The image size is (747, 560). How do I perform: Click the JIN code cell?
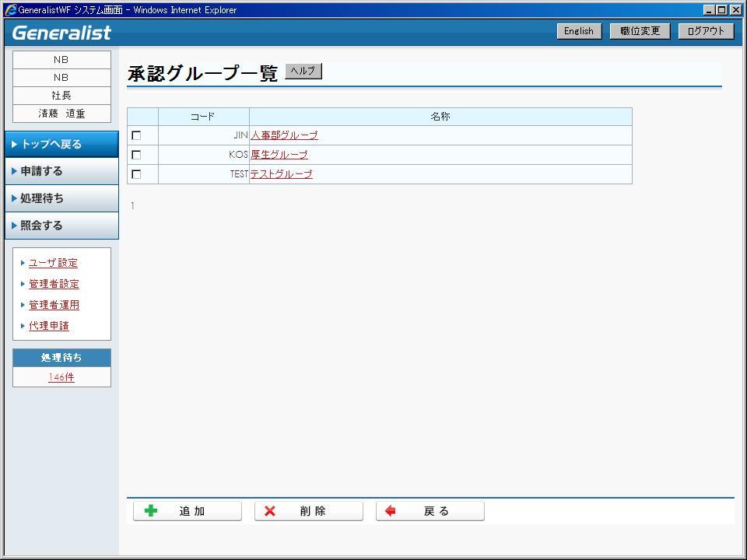203,135
